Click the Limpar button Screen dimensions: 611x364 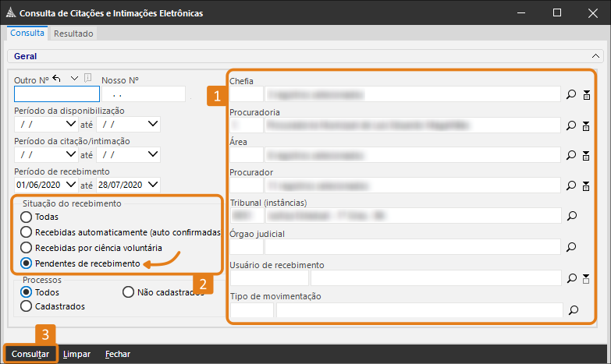76,354
